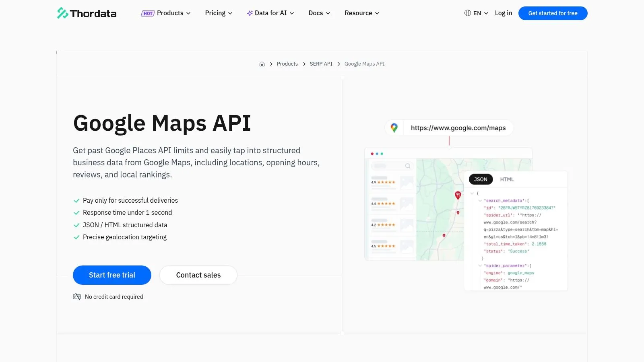Click the HOT badge near Products
The width and height of the screenshot is (644, 362).
[x=148, y=13]
